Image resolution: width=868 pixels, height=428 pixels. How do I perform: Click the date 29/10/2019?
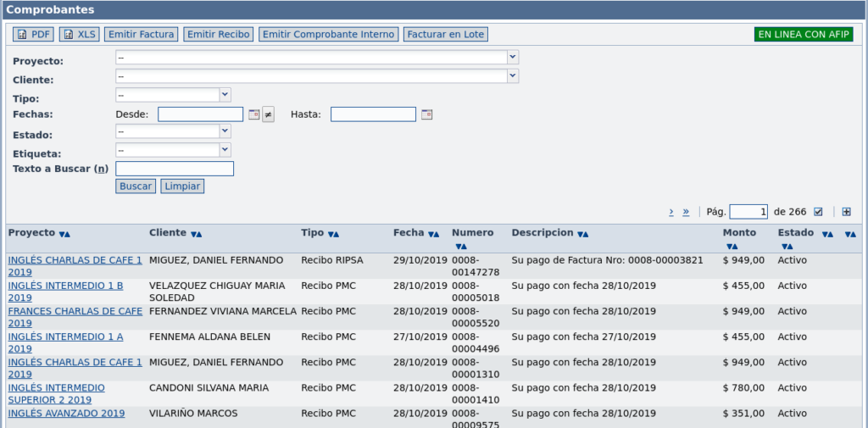click(420, 260)
